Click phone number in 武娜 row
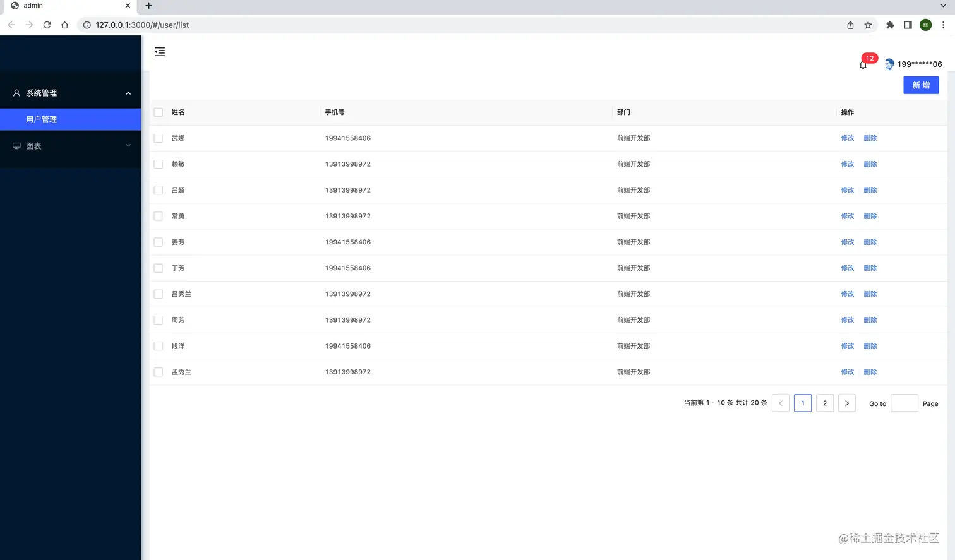This screenshot has height=560, width=955. [348, 138]
